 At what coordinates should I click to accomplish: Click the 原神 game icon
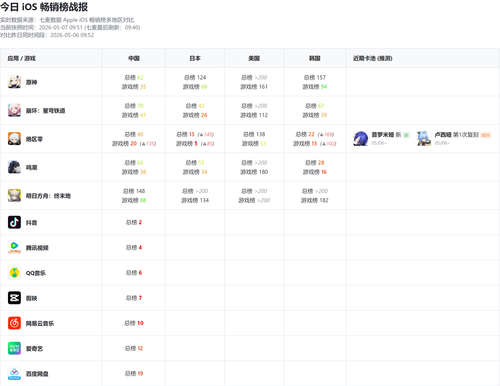[x=14, y=82]
